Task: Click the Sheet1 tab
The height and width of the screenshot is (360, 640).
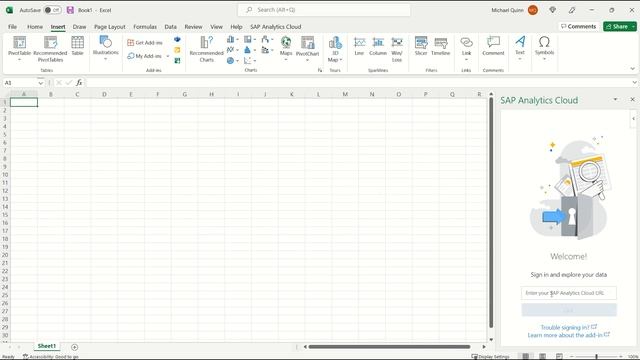Action: coord(47,346)
